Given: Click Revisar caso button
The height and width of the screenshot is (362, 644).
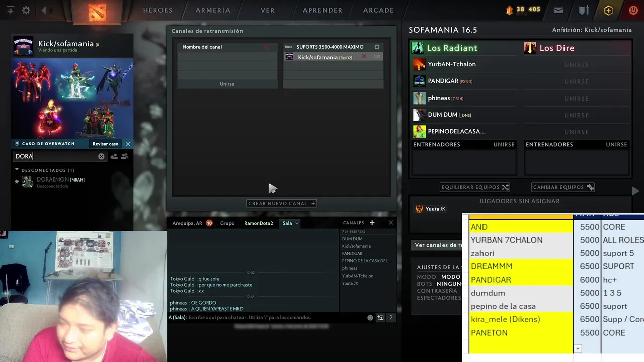Looking at the screenshot, I should click(x=105, y=144).
